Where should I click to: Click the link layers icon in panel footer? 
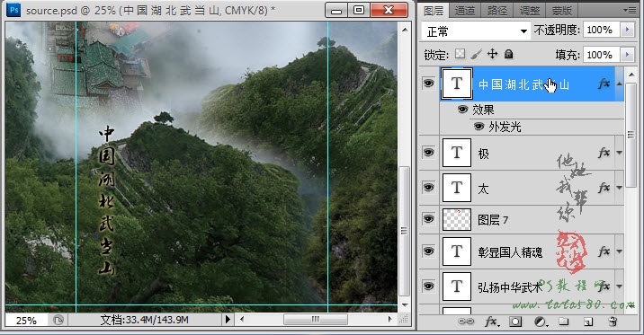466,322
